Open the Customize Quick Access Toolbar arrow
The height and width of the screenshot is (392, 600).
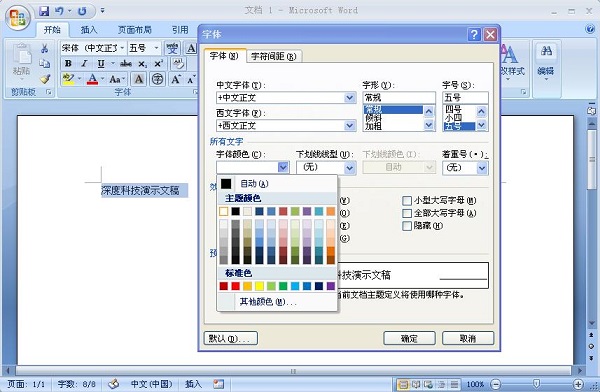click(x=103, y=11)
